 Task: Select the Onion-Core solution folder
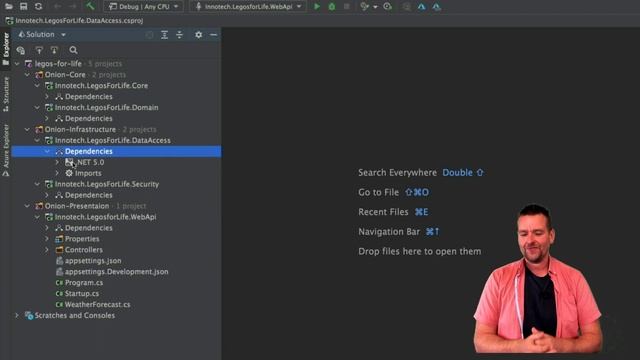[x=65, y=75]
